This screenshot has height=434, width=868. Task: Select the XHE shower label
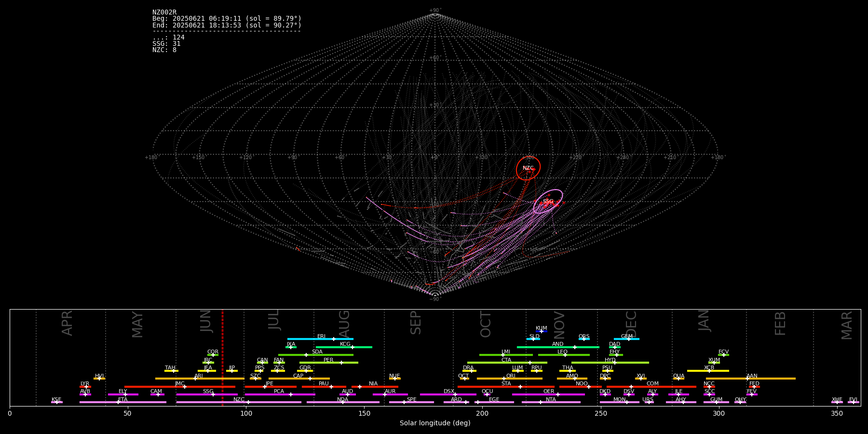click(837, 400)
